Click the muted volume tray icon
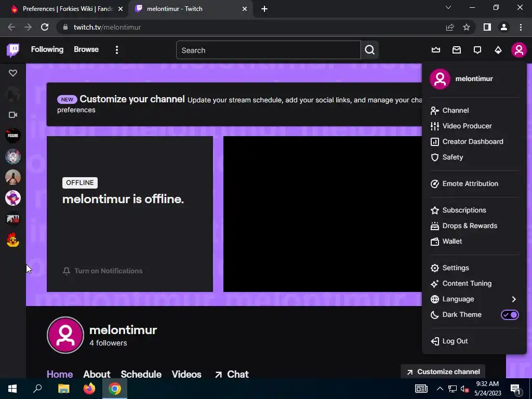Image resolution: width=532 pixels, height=399 pixels. point(464,389)
